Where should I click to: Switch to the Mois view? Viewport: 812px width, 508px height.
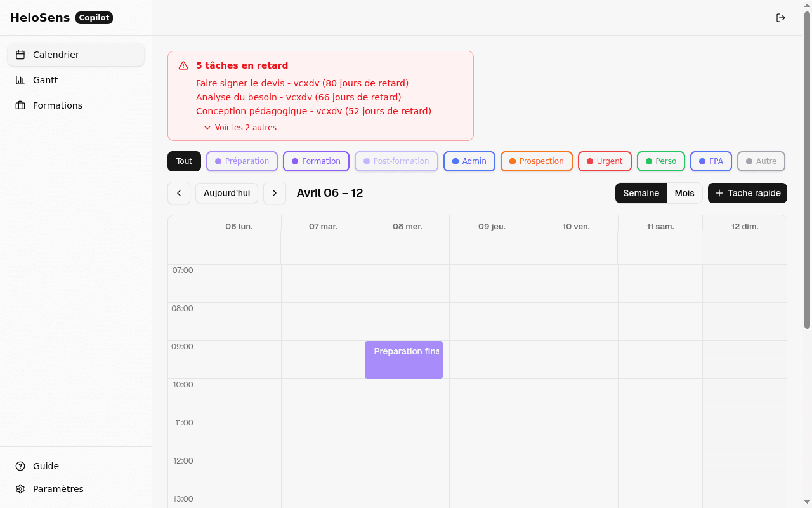684,193
